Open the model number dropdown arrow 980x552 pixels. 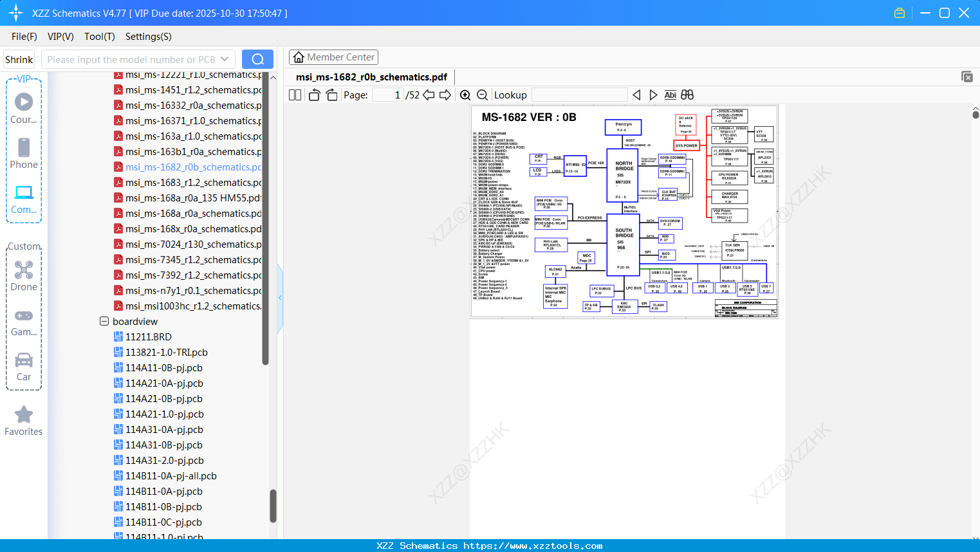click(x=225, y=59)
